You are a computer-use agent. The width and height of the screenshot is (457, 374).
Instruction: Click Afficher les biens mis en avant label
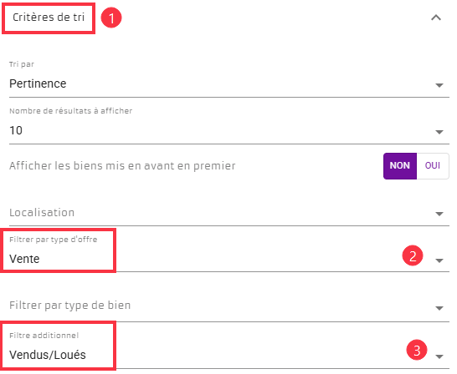[x=122, y=166]
